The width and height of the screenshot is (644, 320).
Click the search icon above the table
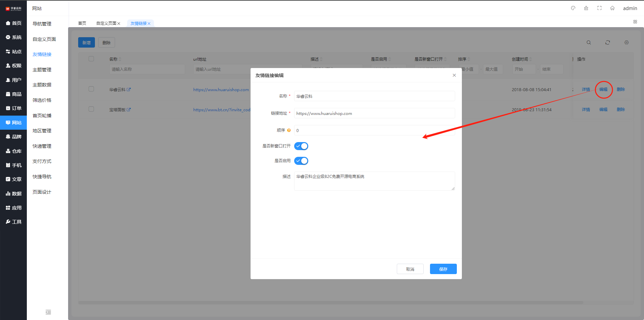coord(589,43)
